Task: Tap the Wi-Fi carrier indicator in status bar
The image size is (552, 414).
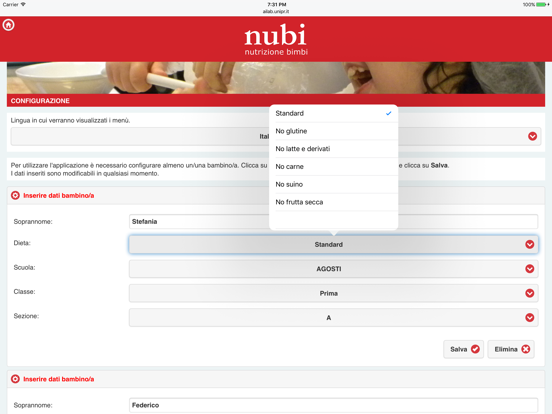Action: coord(14,5)
